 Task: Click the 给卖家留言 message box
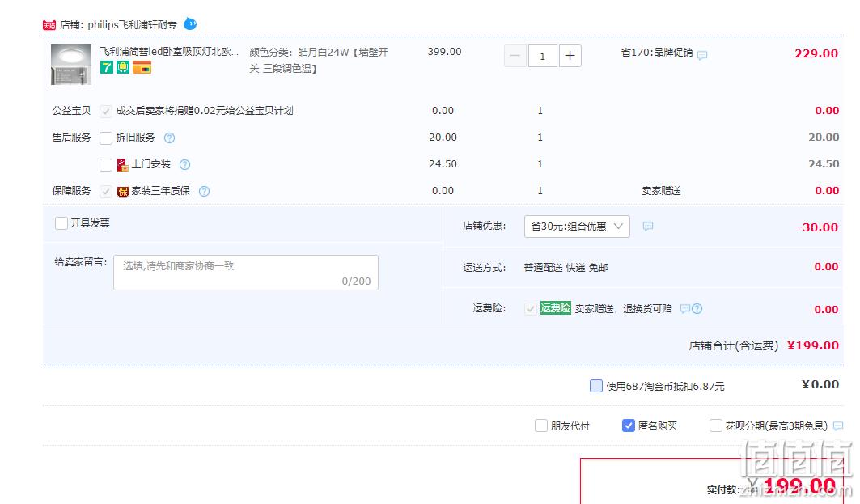[246, 273]
